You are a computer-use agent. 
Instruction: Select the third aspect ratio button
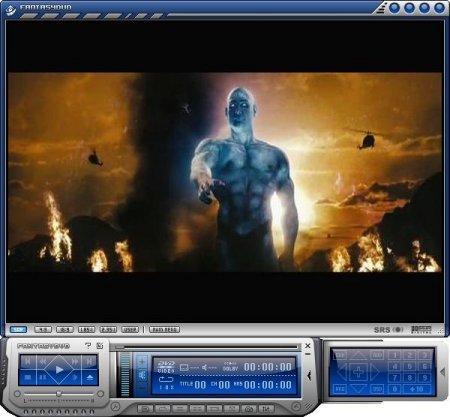click(65, 330)
